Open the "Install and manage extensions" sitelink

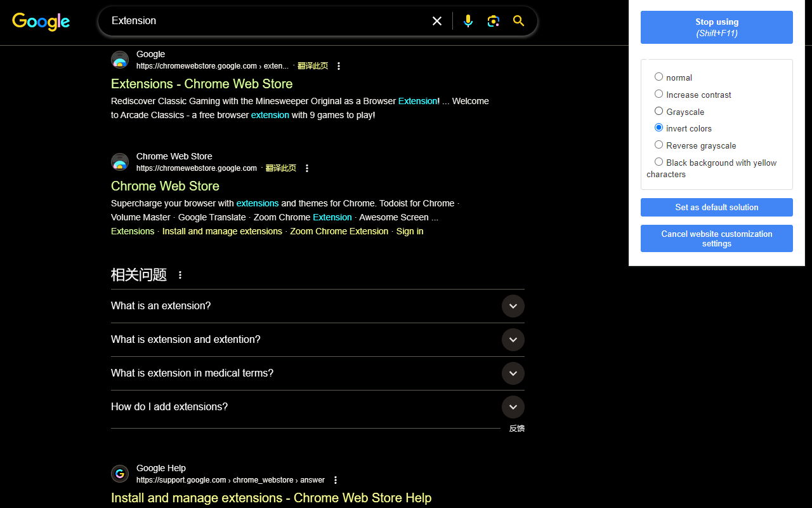click(x=222, y=231)
